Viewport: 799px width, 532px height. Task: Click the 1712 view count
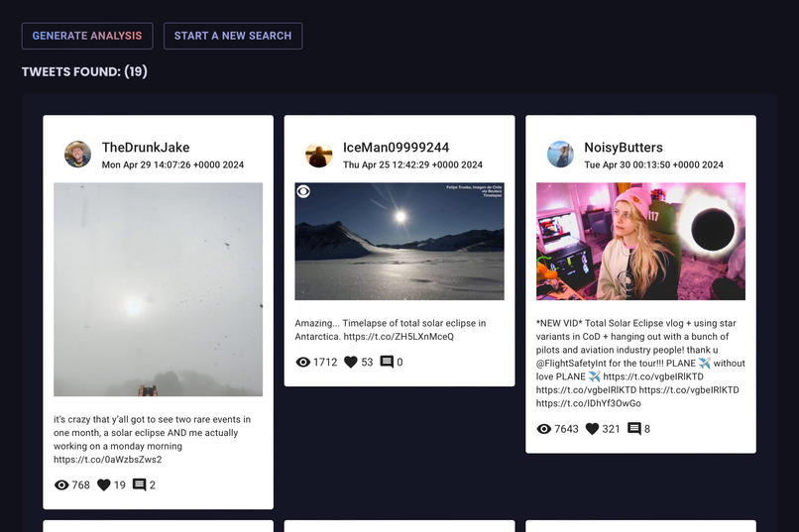325,362
